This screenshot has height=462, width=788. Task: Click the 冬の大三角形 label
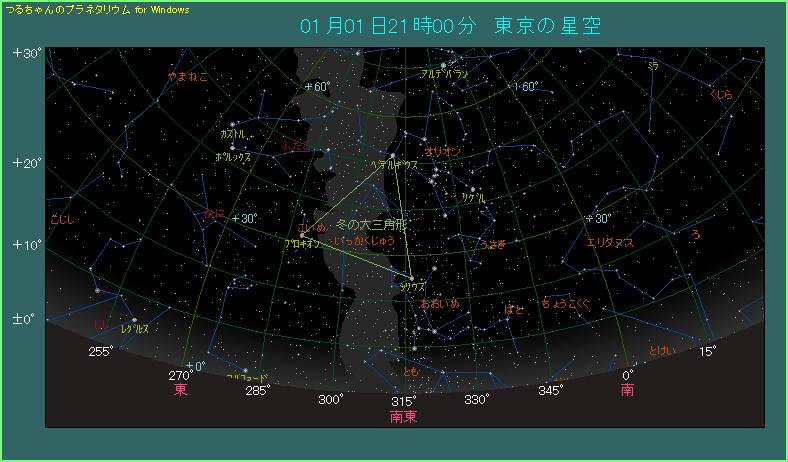tap(371, 225)
